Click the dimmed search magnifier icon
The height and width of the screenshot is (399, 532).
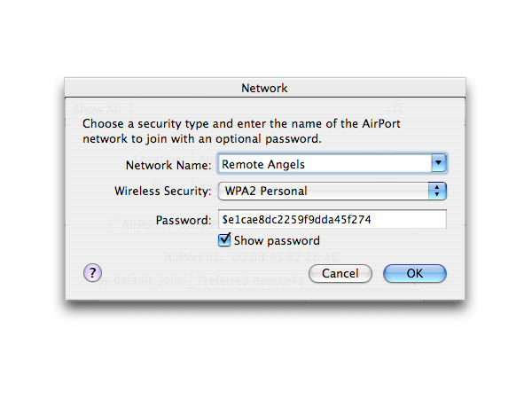tap(397, 109)
